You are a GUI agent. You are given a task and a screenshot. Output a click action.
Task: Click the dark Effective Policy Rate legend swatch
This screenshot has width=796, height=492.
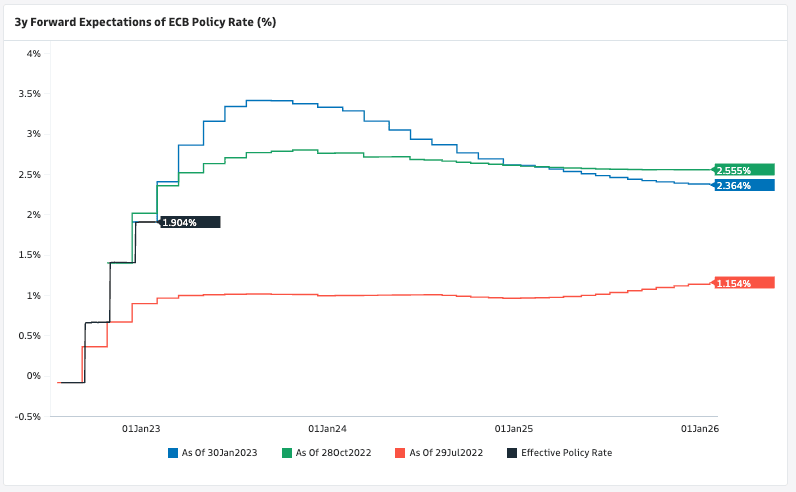coord(513,453)
